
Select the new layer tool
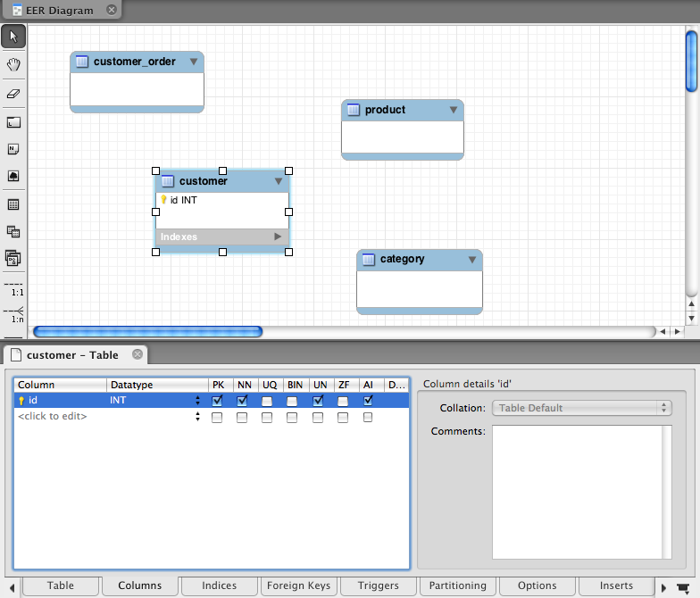tap(13, 121)
